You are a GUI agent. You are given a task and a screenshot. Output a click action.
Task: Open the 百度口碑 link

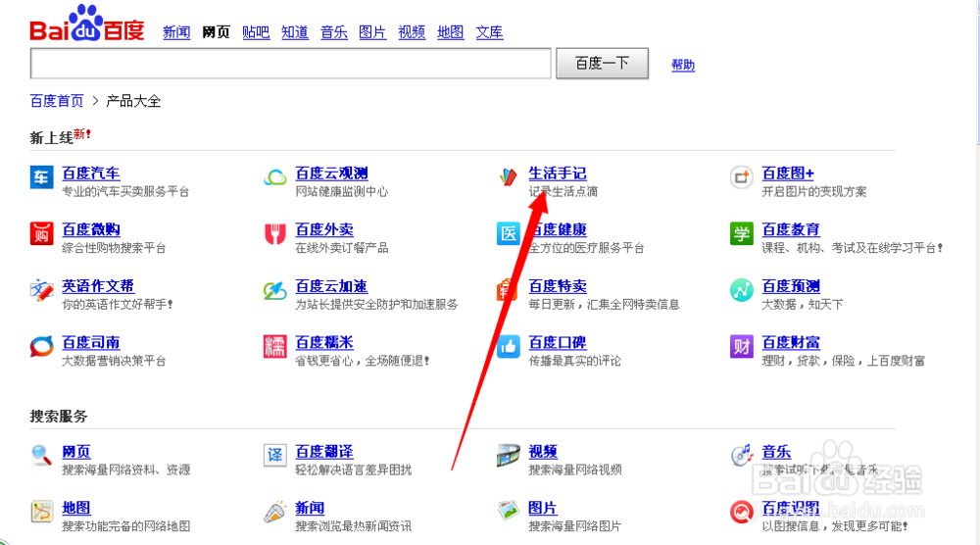[x=558, y=342]
